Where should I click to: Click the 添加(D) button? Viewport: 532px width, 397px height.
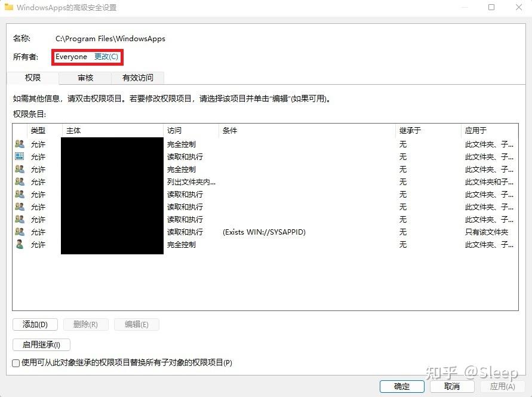[35, 324]
